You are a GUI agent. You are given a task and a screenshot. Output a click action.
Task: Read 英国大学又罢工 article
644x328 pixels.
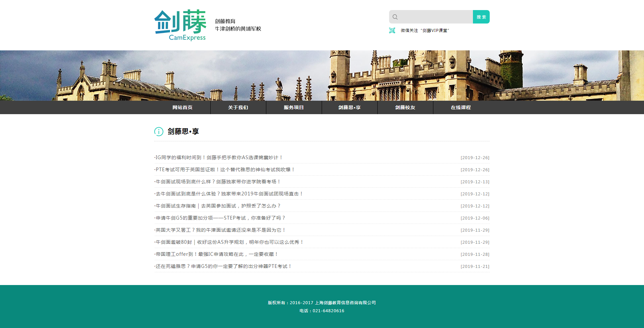220,230
